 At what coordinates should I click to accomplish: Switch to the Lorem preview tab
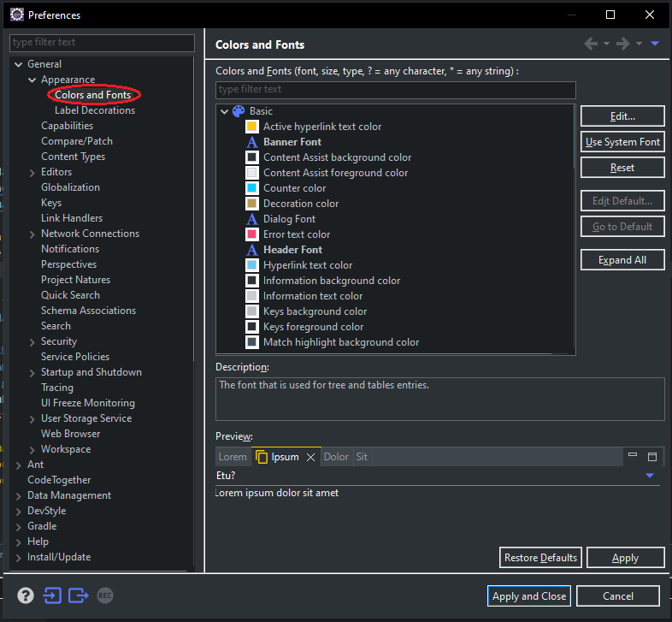[233, 457]
